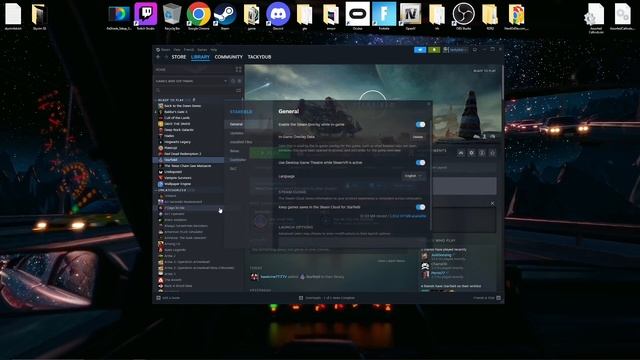Select Apex Legends in library list
The image size is (640, 360).
175,250
